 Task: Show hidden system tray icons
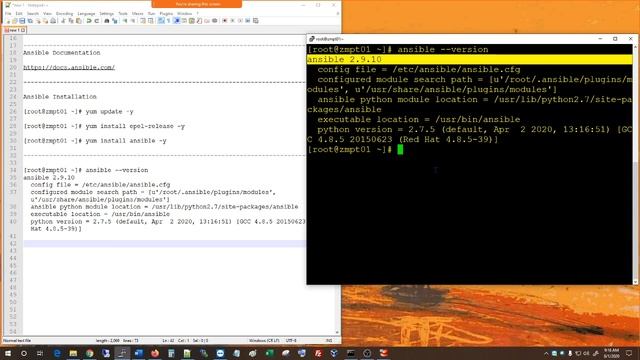pyautogui.click(x=546, y=353)
